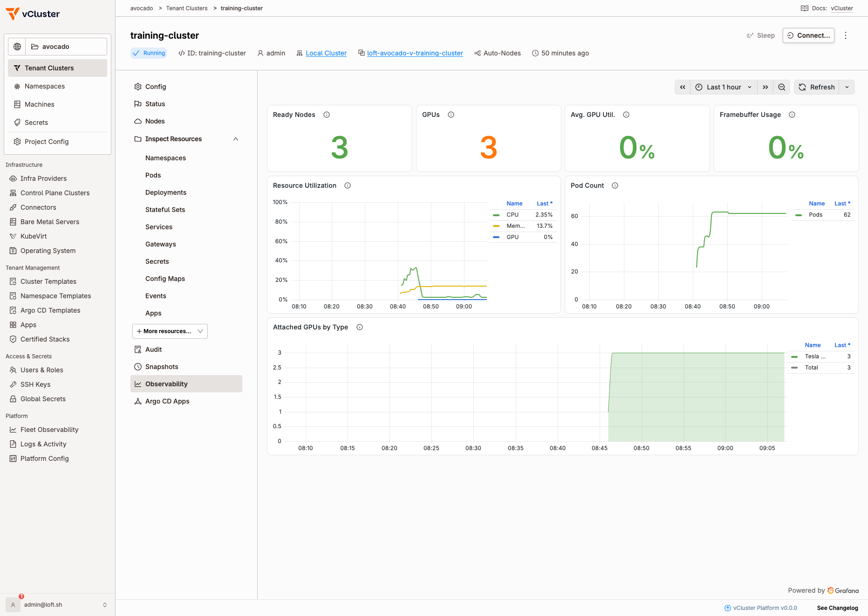Open the Local Cluster link
Image resolution: width=868 pixels, height=616 pixels.
[x=326, y=53]
